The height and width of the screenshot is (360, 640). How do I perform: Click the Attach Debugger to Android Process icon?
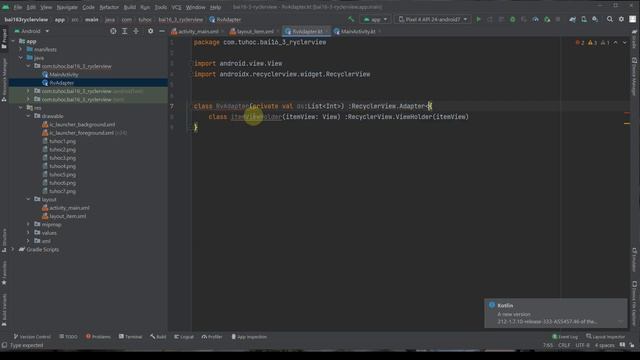coord(547,19)
